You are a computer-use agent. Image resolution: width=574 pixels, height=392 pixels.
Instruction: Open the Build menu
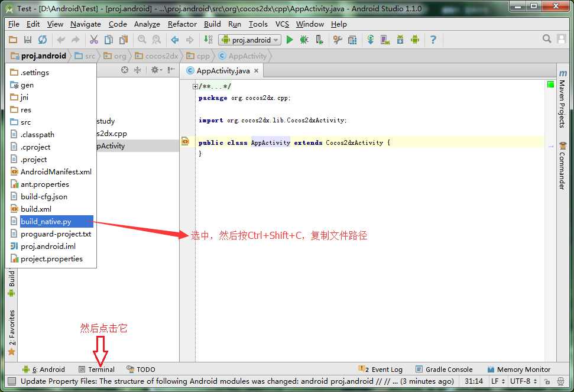pos(212,24)
